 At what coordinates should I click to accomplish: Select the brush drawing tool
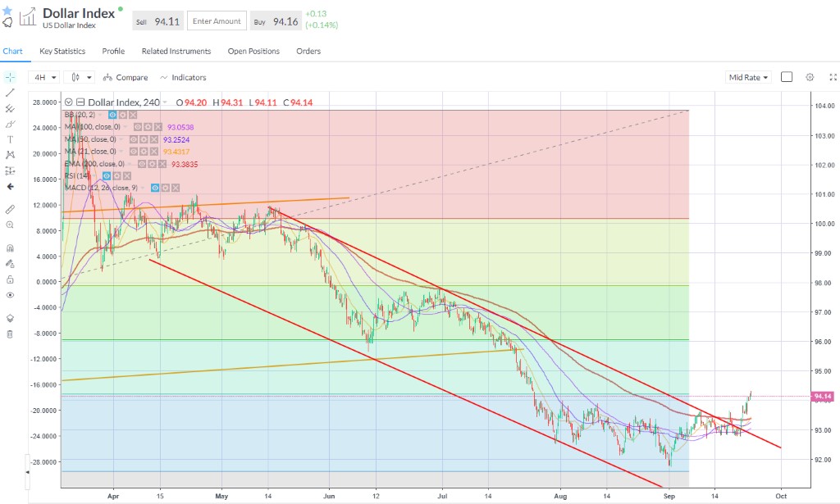tap(10, 124)
